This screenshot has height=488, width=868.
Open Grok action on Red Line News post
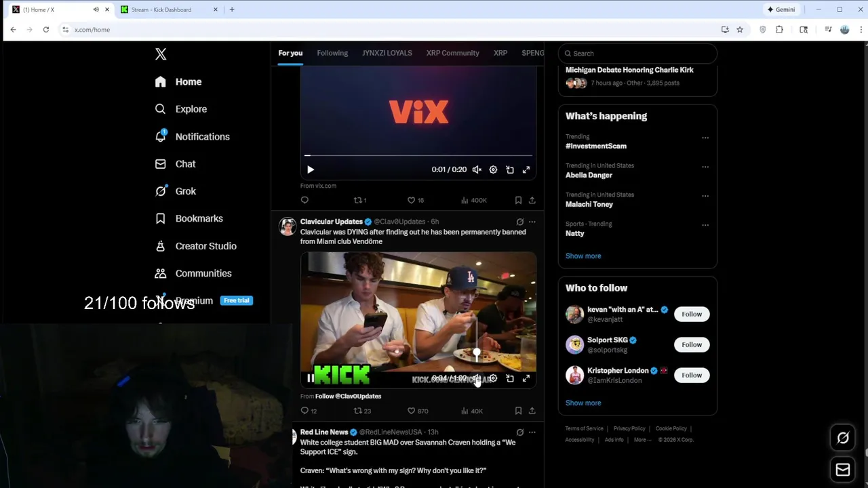coord(520,432)
